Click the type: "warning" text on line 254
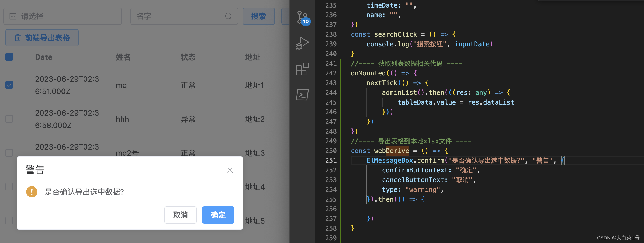This screenshot has height=243, width=644. tap(411, 190)
